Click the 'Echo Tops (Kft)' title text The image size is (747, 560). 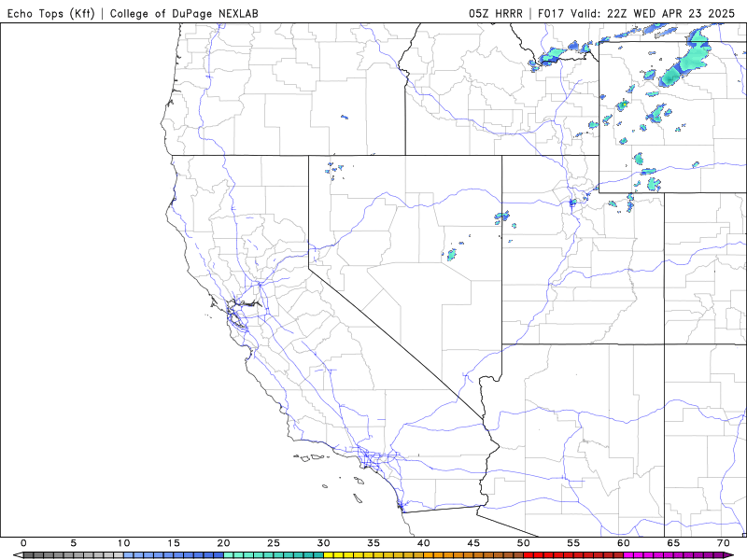[51, 13]
